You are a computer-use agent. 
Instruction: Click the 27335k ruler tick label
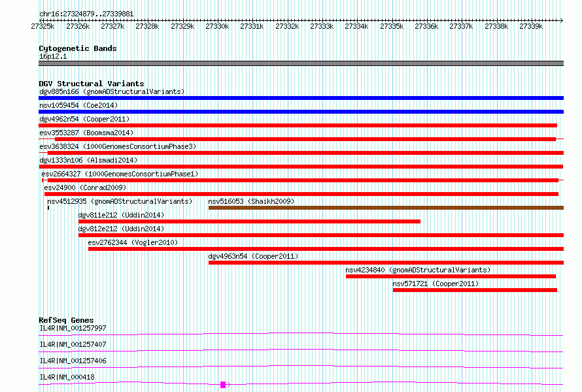(392, 26)
